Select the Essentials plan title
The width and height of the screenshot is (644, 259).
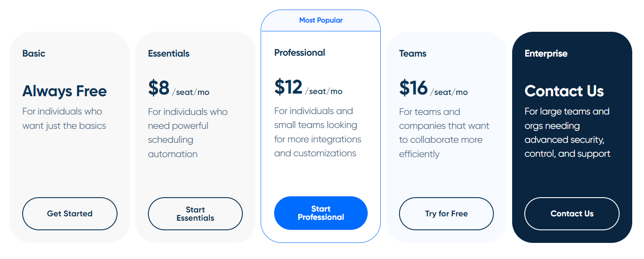tap(169, 54)
